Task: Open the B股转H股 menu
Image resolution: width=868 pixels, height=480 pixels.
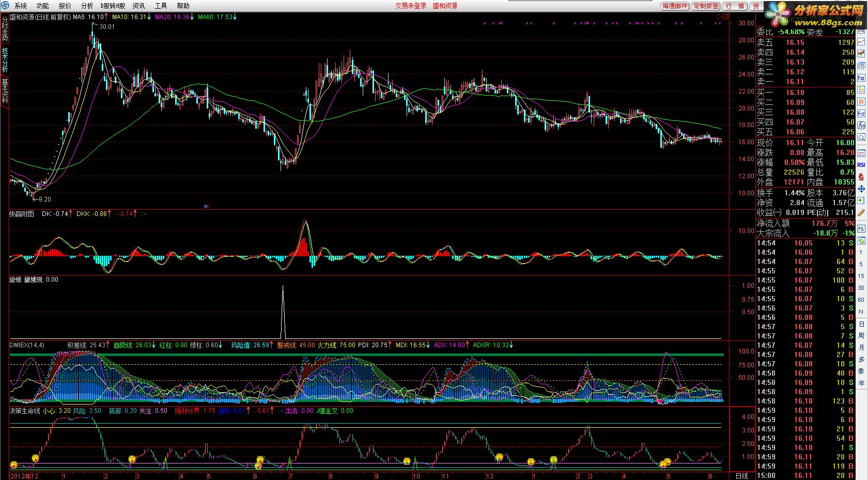Action: (x=113, y=6)
